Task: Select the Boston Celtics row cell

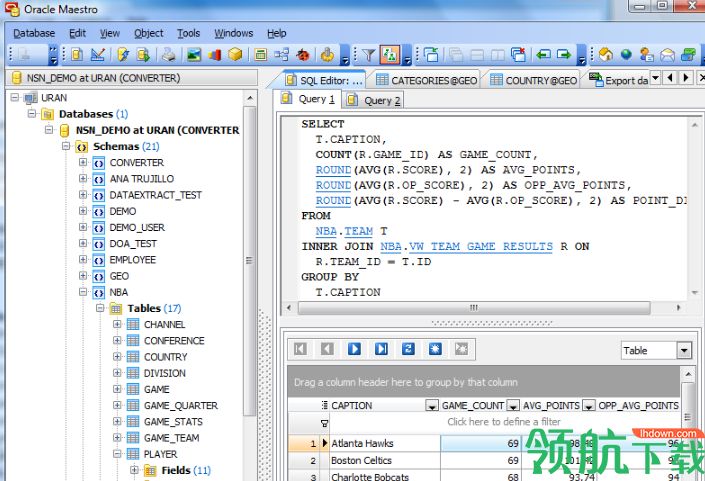Action: [385, 460]
